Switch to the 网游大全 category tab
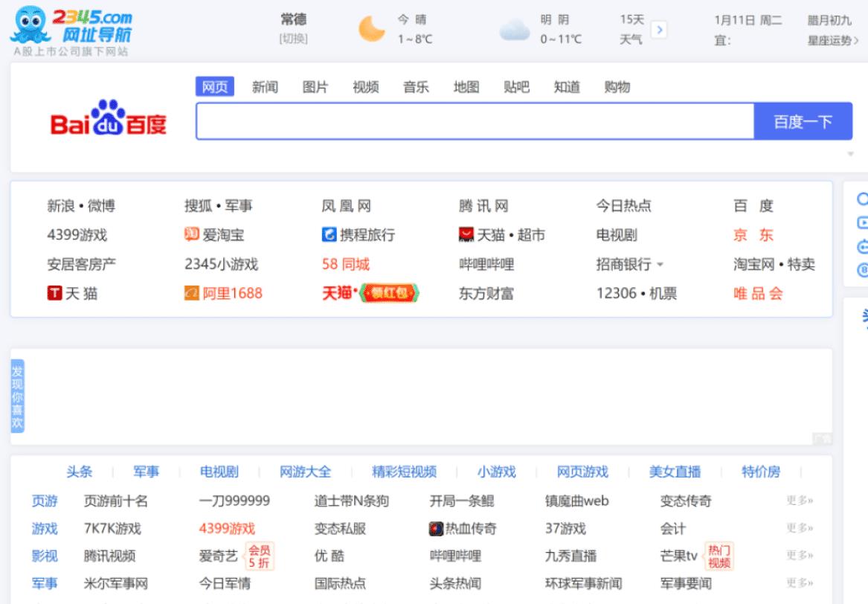 tap(306, 472)
